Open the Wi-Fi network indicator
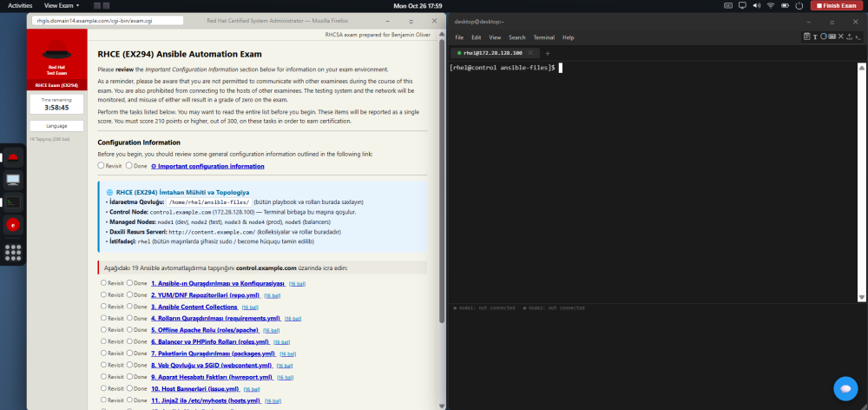This screenshot has width=868, height=410. pyautogui.click(x=771, y=5)
